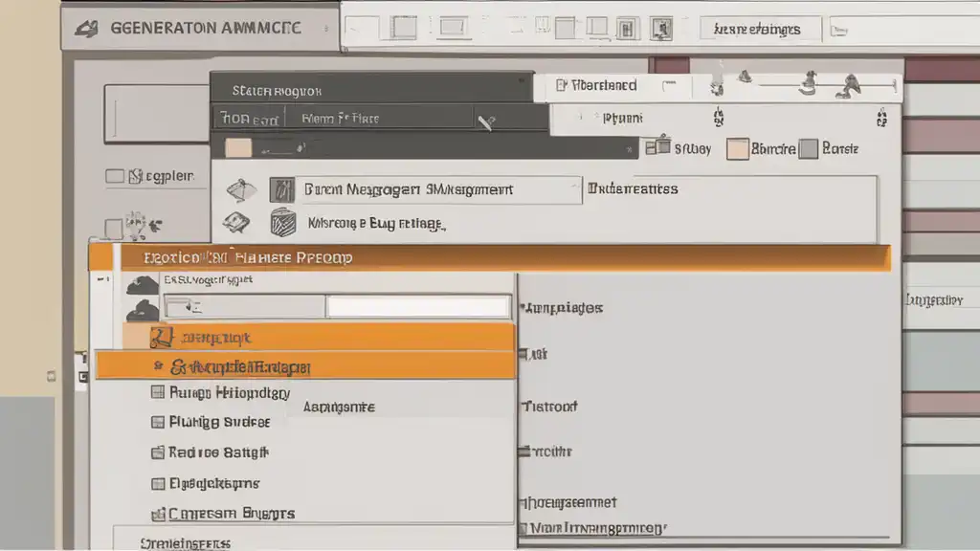
Task: Close the dark color strip with its x
Action: tap(630, 149)
